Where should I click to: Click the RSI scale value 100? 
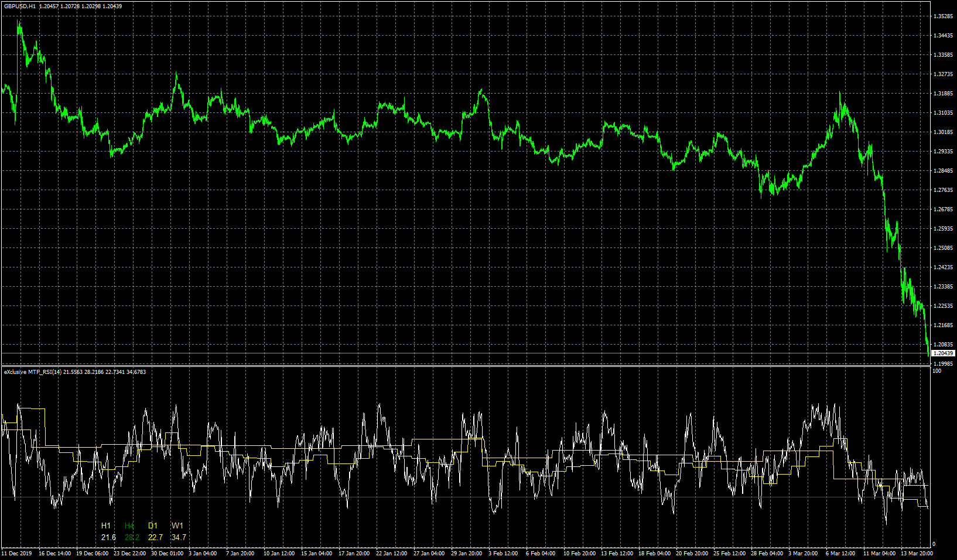tap(937, 371)
